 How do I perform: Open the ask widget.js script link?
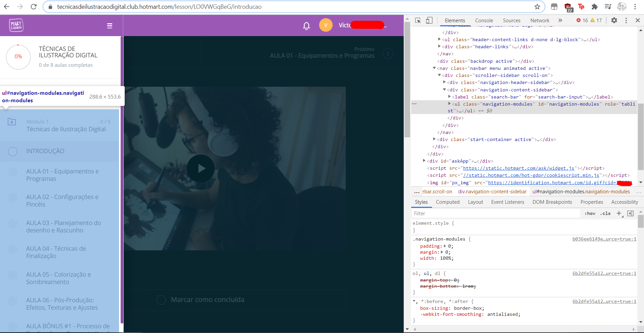[519, 168]
